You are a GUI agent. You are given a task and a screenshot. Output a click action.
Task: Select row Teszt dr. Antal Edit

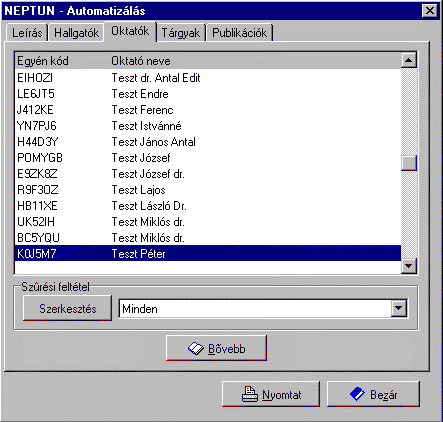208,78
